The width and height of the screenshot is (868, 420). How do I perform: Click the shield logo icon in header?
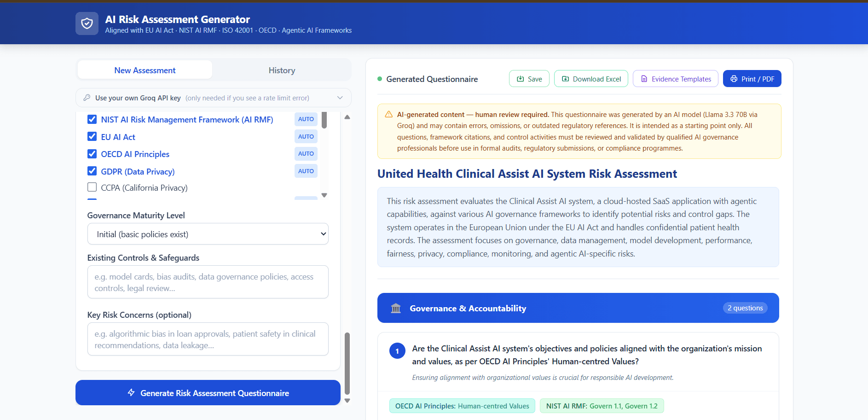(87, 23)
